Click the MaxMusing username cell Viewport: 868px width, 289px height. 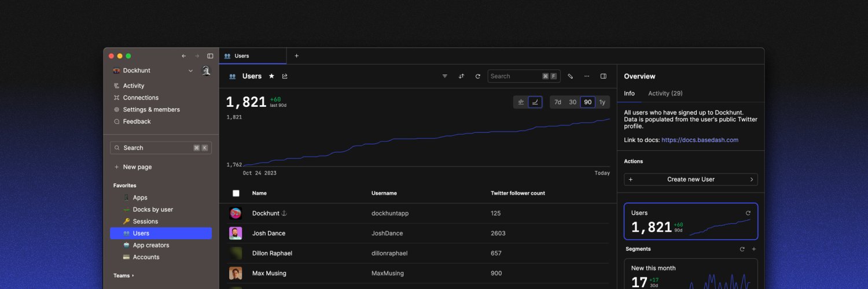(x=388, y=273)
